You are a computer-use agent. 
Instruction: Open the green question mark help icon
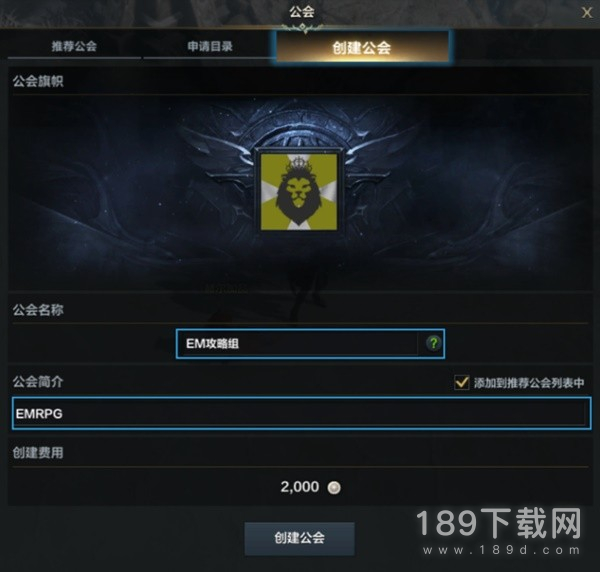(433, 343)
